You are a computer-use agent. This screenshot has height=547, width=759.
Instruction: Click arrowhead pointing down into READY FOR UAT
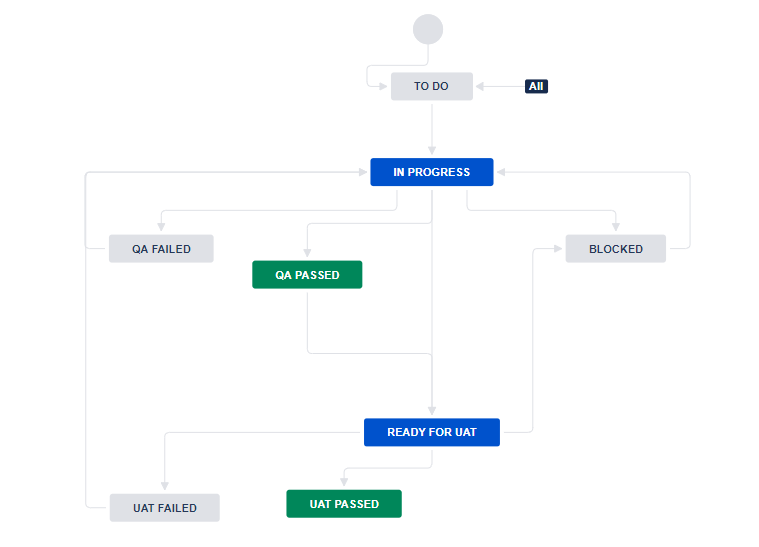(x=432, y=412)
